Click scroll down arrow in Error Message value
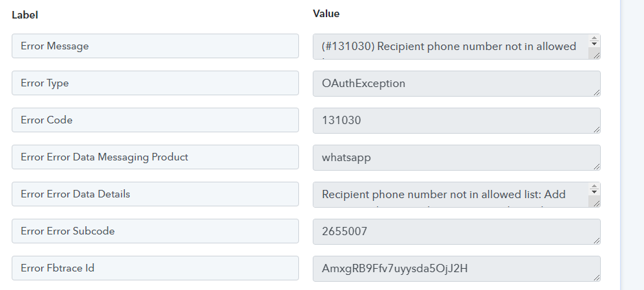This screenshot has width=644, height=290. click(594, 44)
